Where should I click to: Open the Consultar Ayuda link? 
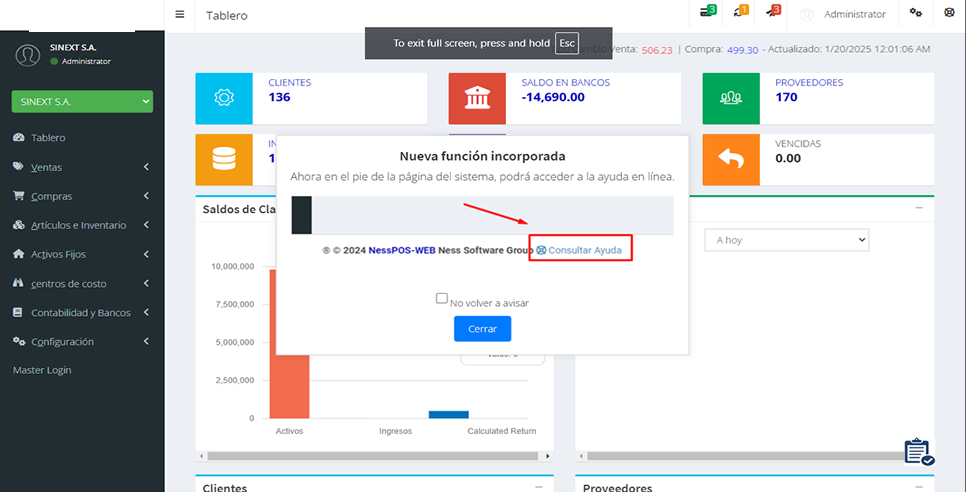pyautogui.click(x=584, y=250)
